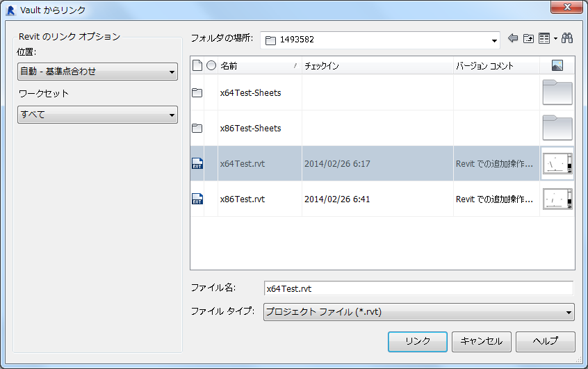
Task: Click the circle status column header icon
Action: pyautogui.click(x=211, y=65)
